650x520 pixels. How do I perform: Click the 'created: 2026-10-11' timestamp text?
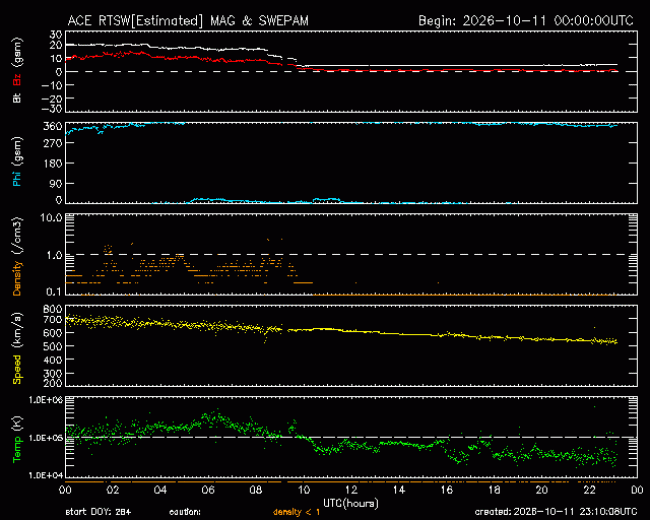pos(556,512)
